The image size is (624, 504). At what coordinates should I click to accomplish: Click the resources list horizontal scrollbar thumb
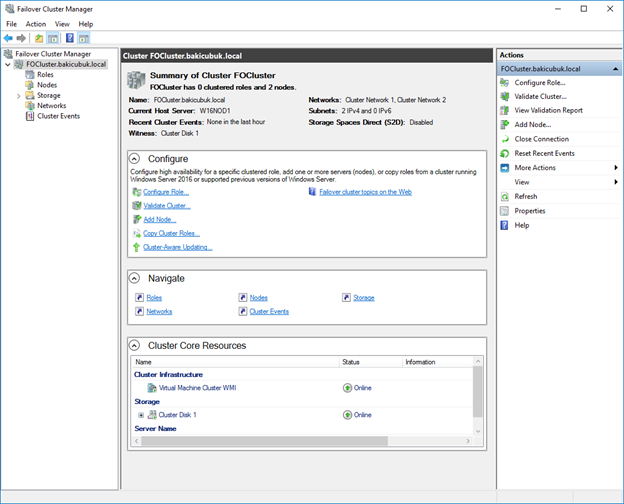tap(265, 441)
